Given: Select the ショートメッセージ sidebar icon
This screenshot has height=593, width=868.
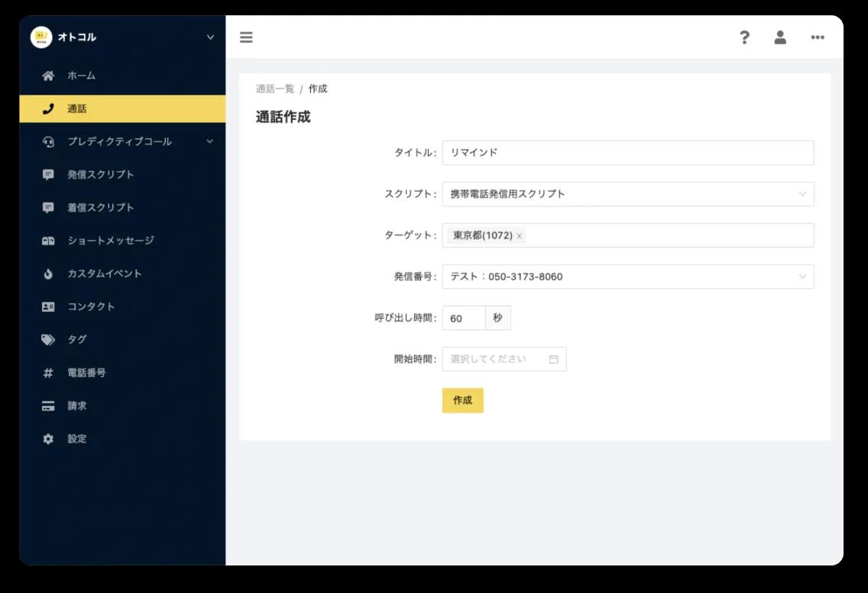Looking at the screenshot, I should tap(46, 241).
